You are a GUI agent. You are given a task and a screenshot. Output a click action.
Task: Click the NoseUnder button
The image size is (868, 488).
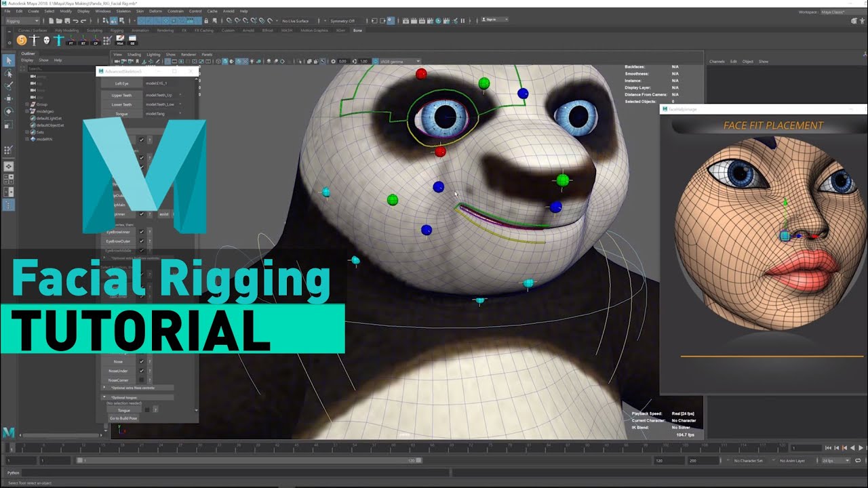tap(118, 371)
